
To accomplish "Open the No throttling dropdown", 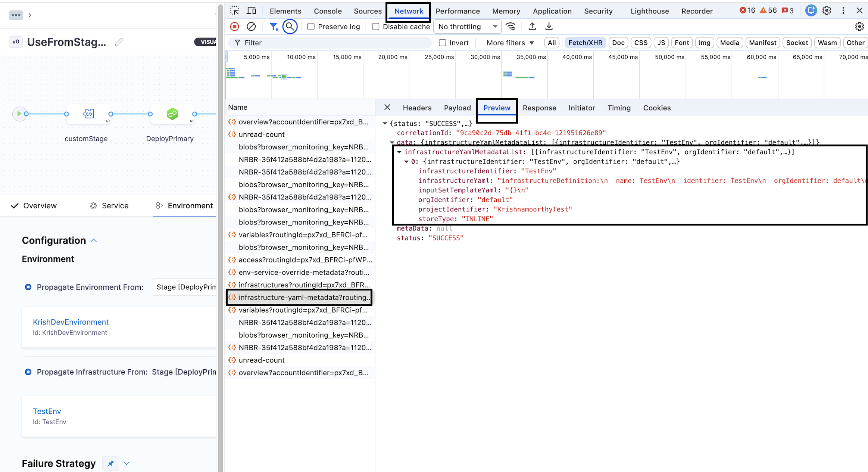I will tap(468, 27).
